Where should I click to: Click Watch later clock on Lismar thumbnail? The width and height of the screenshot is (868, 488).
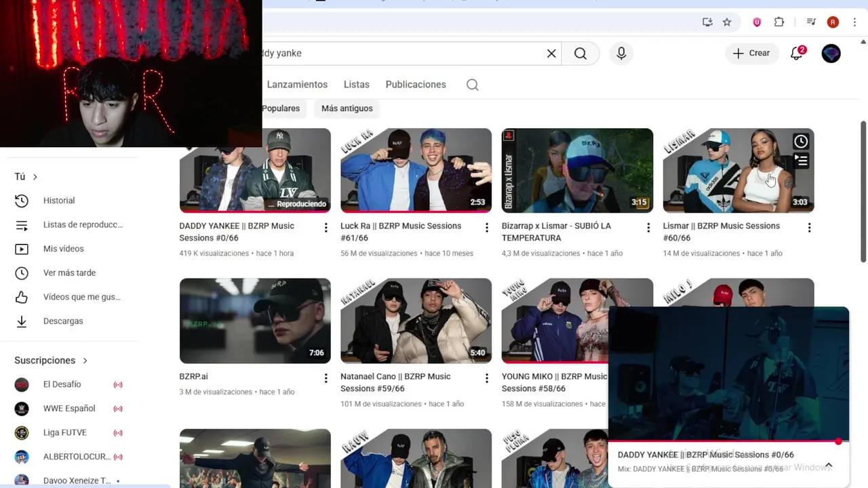801,141
